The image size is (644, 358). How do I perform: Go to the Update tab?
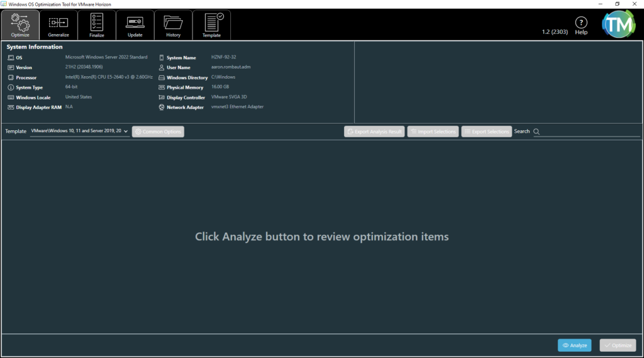135,25
